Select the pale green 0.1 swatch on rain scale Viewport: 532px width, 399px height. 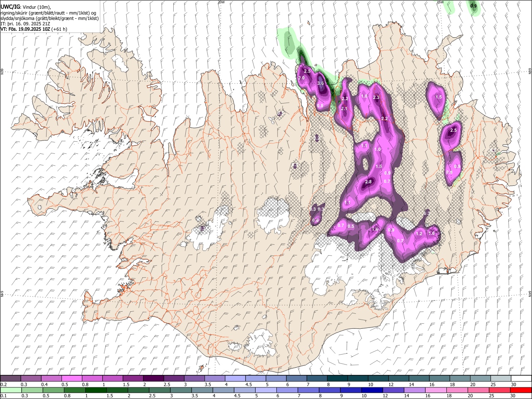(11, 390)
